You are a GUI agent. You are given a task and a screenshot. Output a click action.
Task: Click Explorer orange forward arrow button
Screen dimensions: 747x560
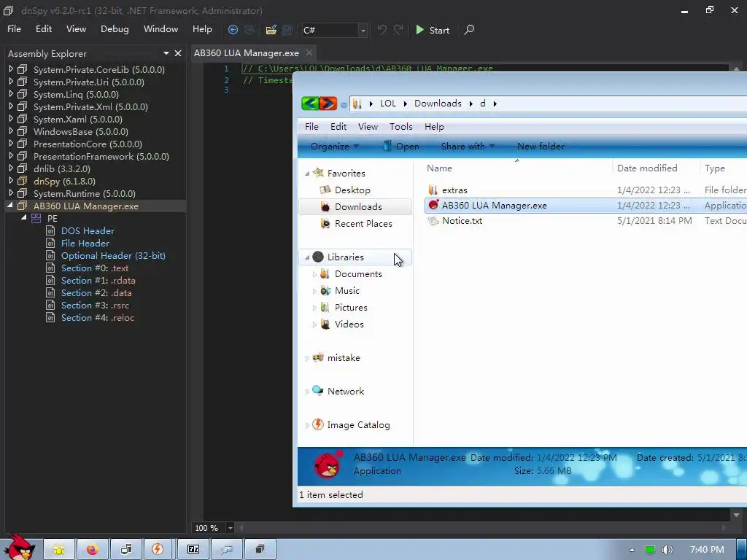(328, 103)
